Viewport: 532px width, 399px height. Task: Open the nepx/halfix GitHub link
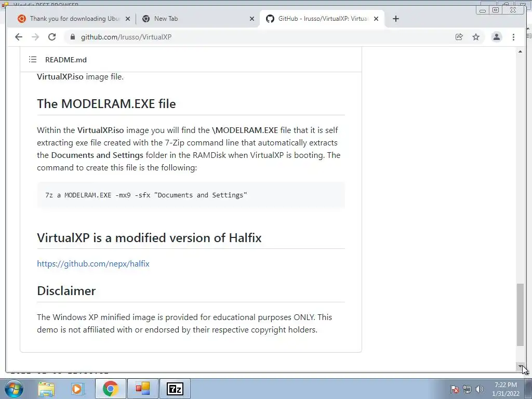click(93, 263)
